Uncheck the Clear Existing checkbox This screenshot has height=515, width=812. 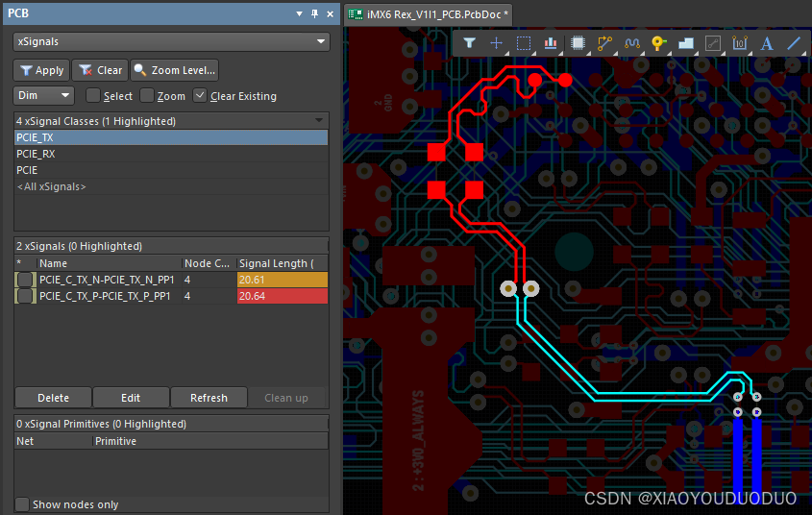tap(200, 96)
